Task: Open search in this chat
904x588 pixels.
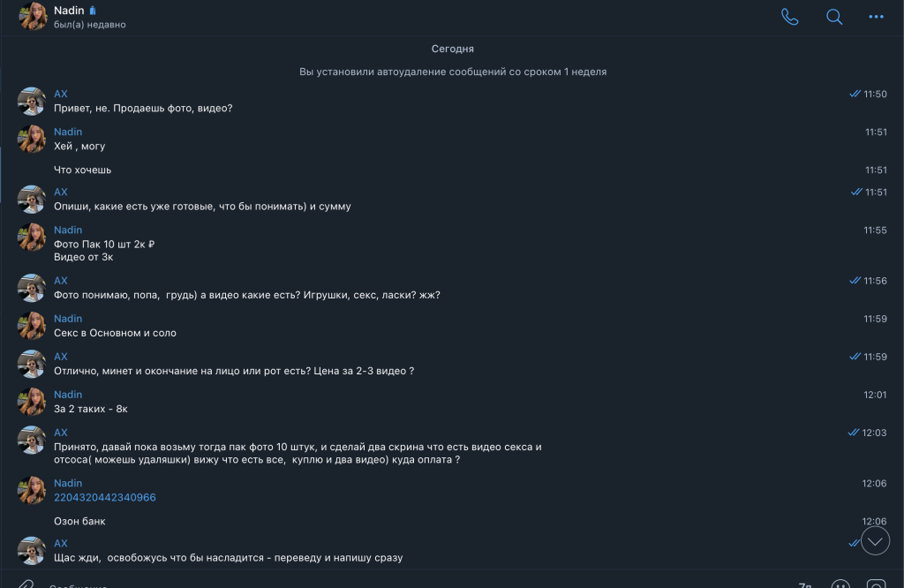Action: pos(834,17)
